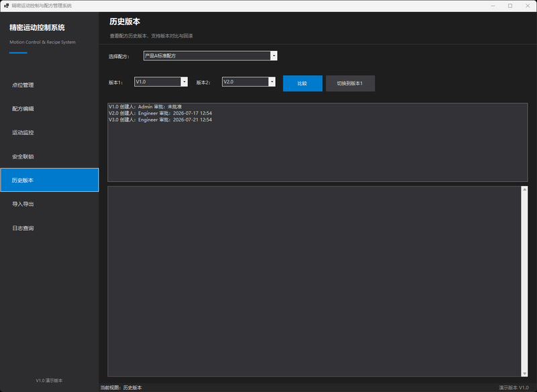Click the 当前视图：历史版本 status text
The image size is (537, 392).
tap(121, 387)
